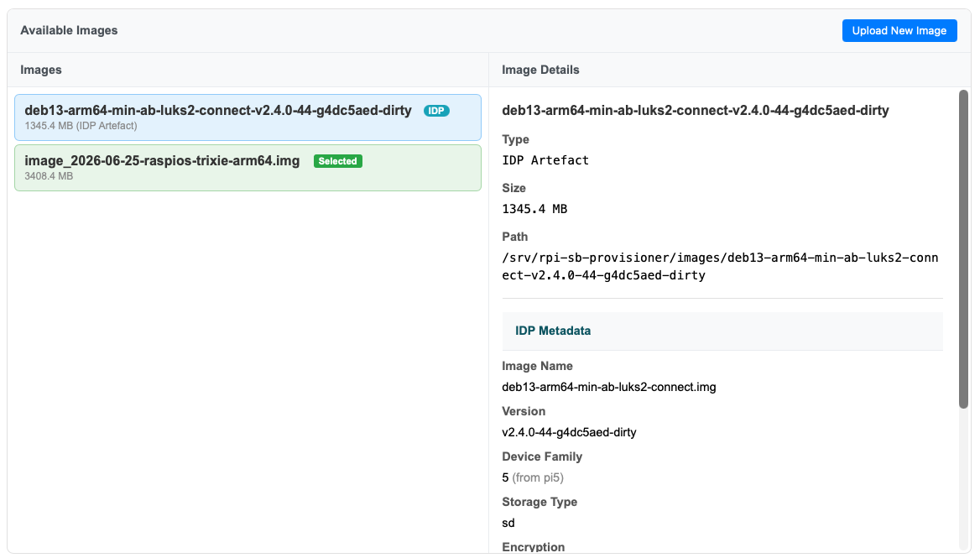
Task: Click the deb13-arm64-min-ab-luks2-connect.img image name value
Action: tap(609, 388)
